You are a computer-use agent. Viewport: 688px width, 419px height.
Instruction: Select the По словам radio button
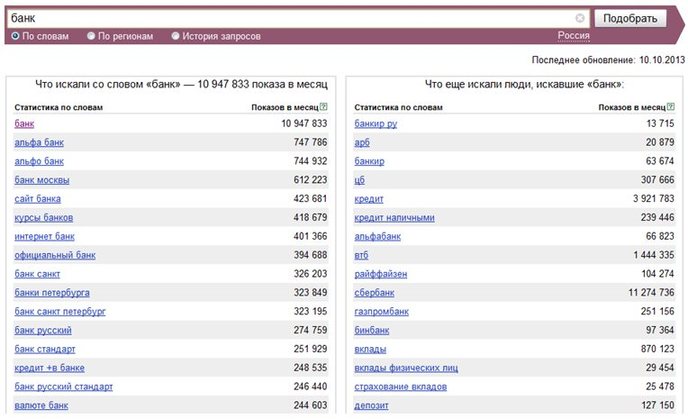(16, 36)
